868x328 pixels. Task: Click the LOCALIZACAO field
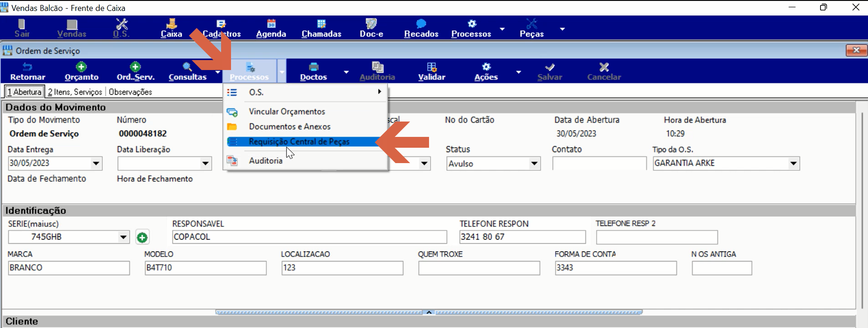click(x=342, y=268)
